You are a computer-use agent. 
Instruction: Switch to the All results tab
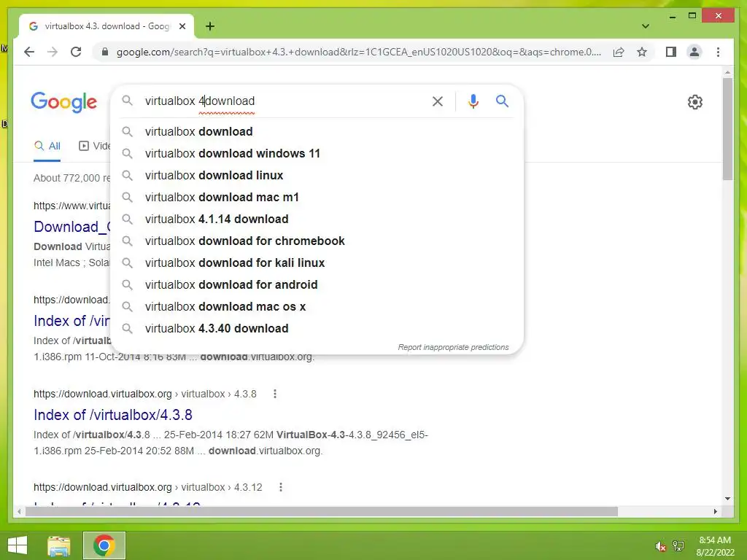coord(47,146)
